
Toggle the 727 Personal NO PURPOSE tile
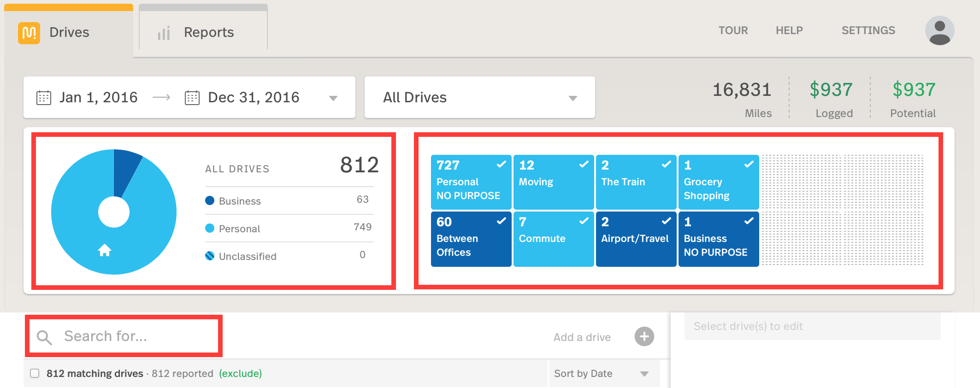[471, 182]
